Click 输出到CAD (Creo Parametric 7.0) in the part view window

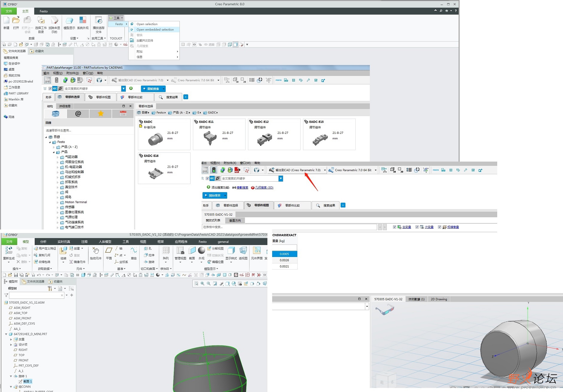pyautogui.click(x=295, y=170)
